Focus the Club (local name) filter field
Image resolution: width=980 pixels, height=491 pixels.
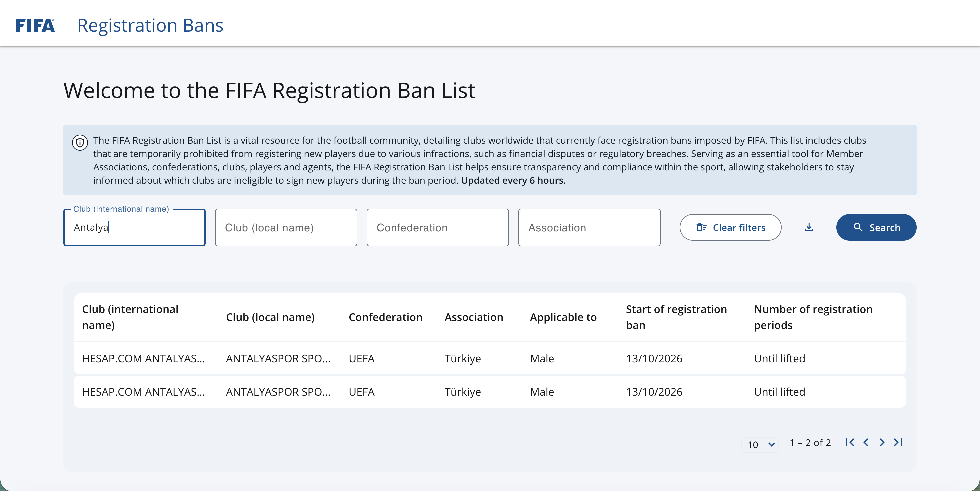click(x=286, y=227)
